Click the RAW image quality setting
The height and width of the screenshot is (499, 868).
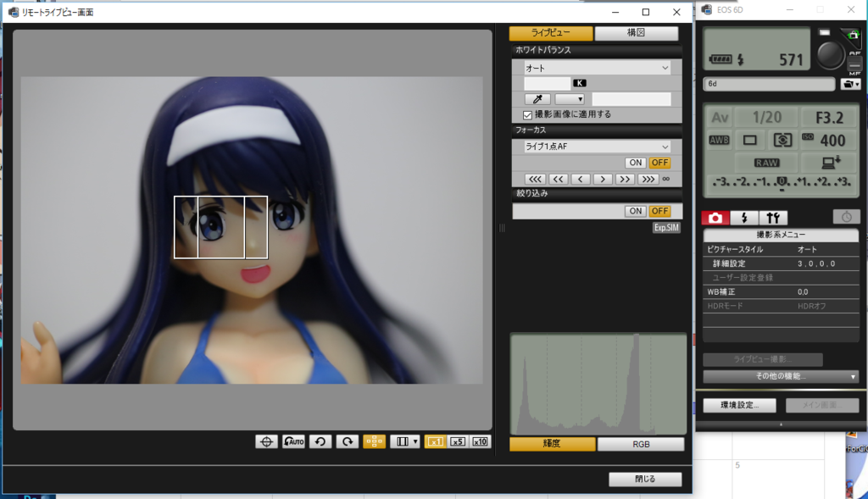pyautogui.click(x=766, y=163)
